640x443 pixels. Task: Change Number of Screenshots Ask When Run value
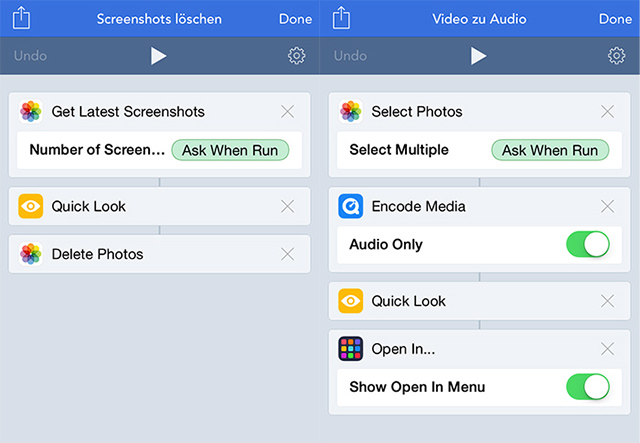pos(230,150)
